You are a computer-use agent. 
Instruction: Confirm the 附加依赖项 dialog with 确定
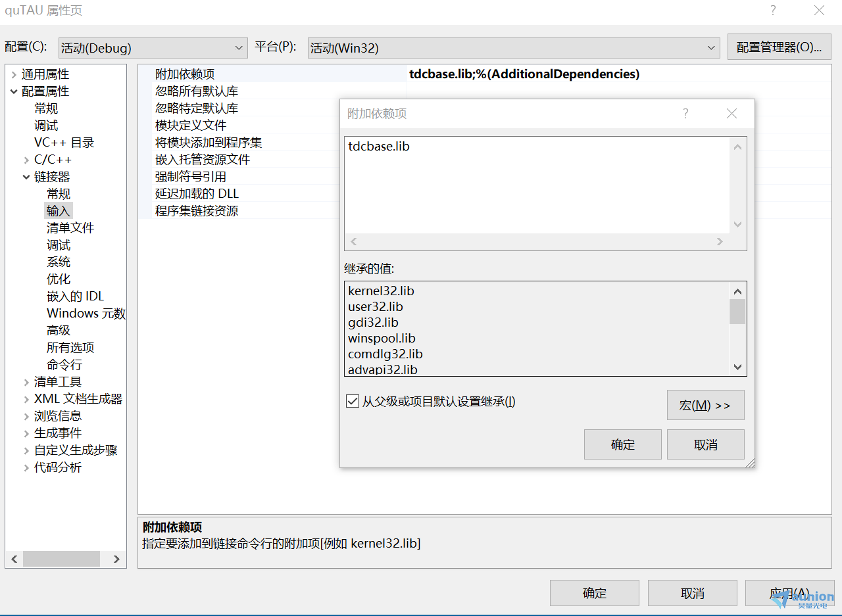tap(622, 444)
